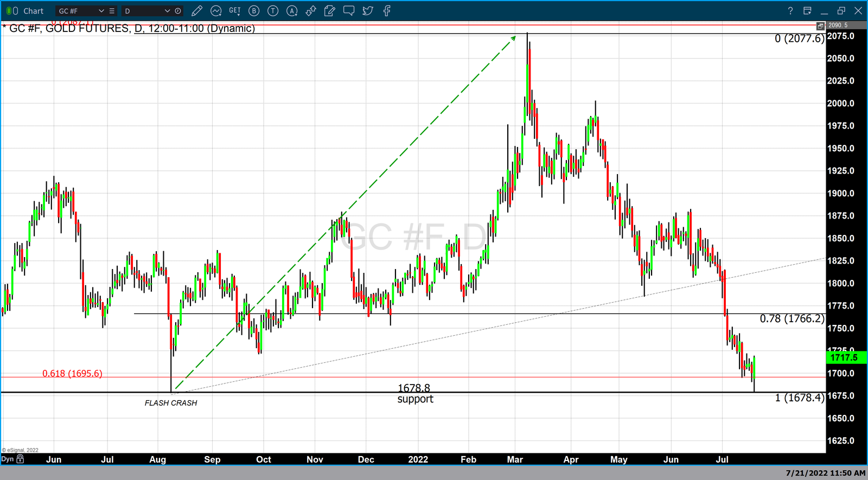Viewport: 868px width, 480px height.
Task: Click the circled T toolbar icon
Action: (273, 11)
